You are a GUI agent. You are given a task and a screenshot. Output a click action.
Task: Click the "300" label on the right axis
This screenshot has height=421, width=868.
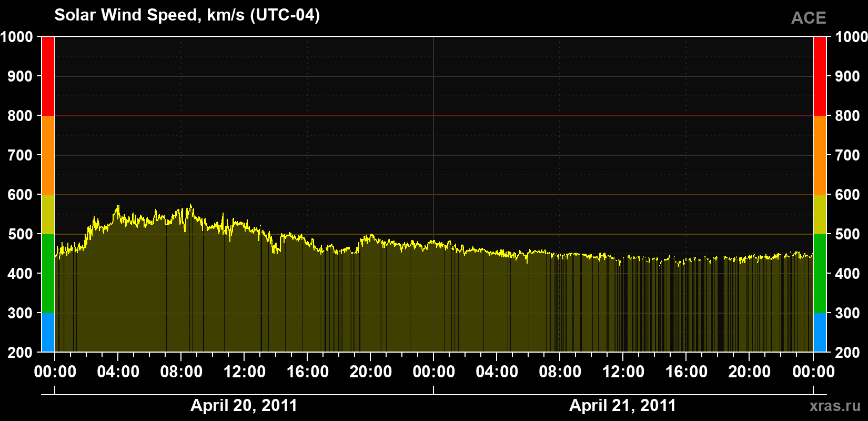tap(847, 313)
